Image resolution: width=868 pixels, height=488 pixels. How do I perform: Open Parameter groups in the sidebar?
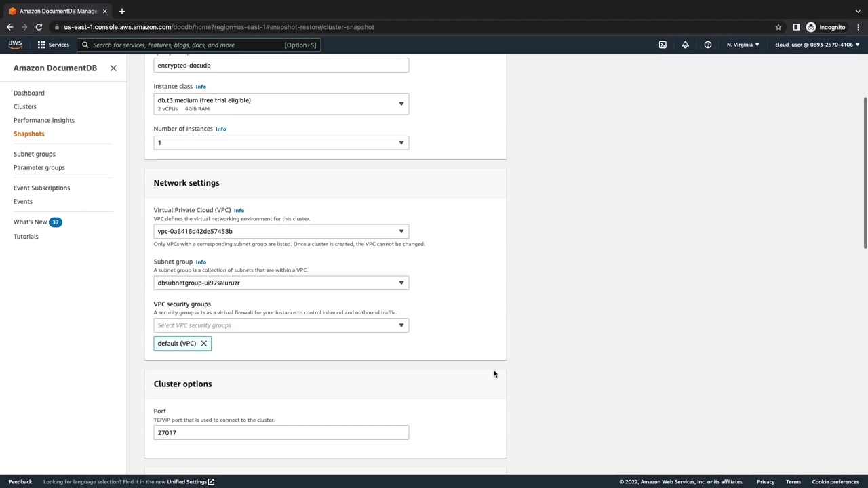coord(39,167)
